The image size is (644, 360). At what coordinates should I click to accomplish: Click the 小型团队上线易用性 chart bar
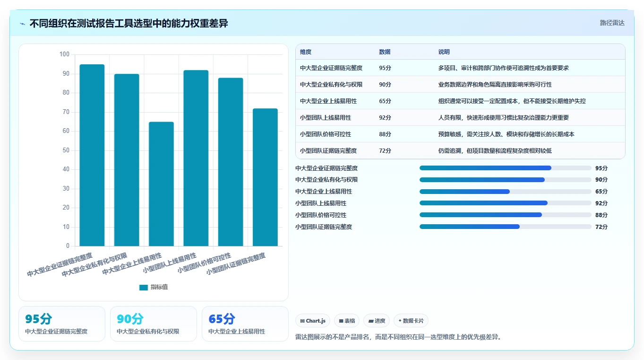pyautogui.click(x=196, y=158)
